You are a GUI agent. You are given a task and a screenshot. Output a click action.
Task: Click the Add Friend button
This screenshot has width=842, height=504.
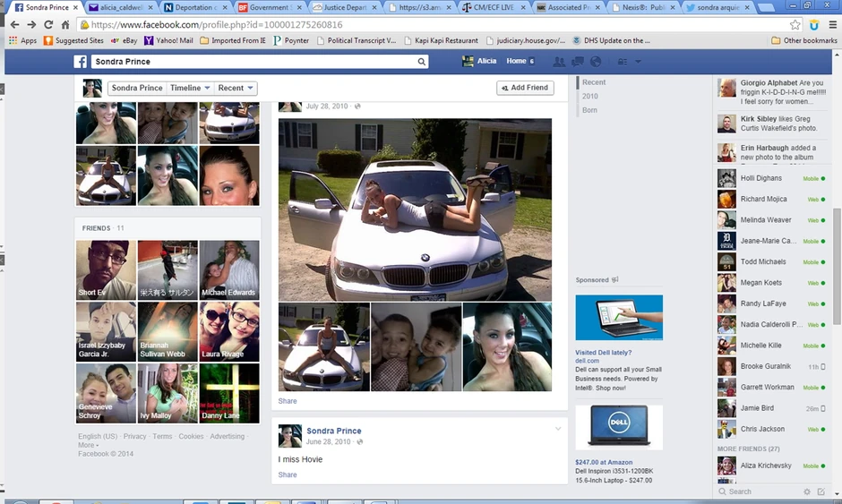click(525, 88)
